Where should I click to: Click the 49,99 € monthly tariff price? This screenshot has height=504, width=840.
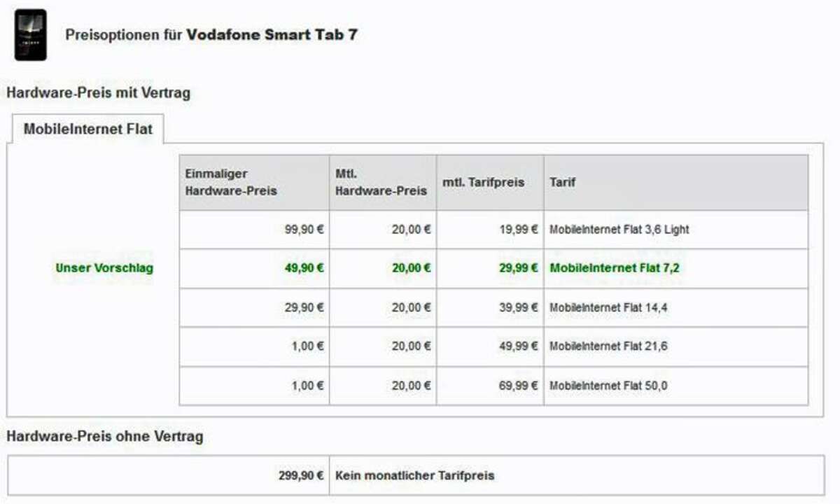[x=519, y=346]
